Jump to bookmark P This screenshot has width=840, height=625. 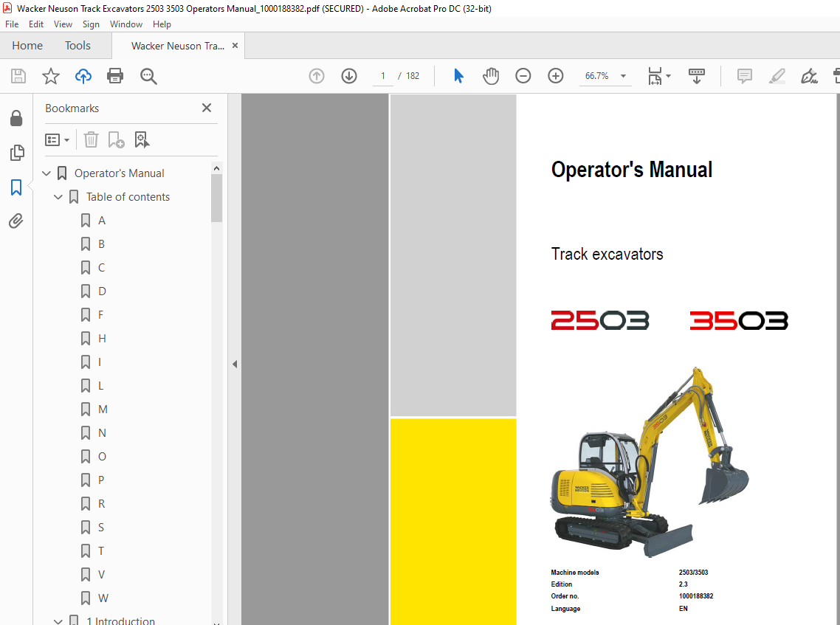point(101,480)
